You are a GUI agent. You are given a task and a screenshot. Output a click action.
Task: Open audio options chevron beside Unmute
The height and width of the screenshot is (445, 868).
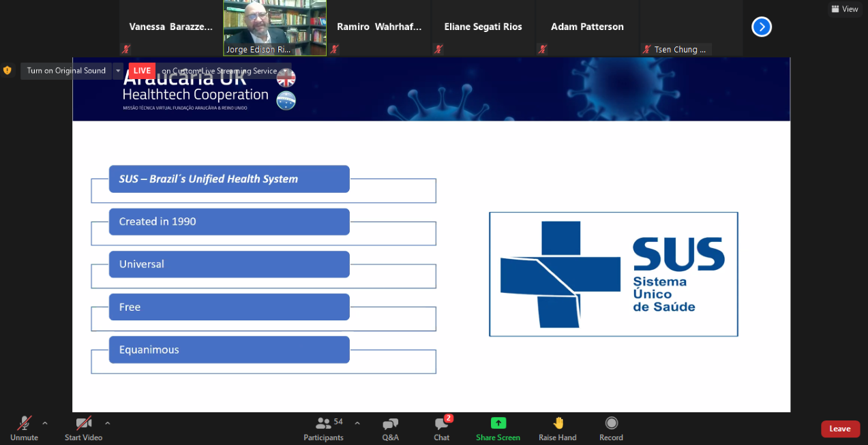coord(45,423)
